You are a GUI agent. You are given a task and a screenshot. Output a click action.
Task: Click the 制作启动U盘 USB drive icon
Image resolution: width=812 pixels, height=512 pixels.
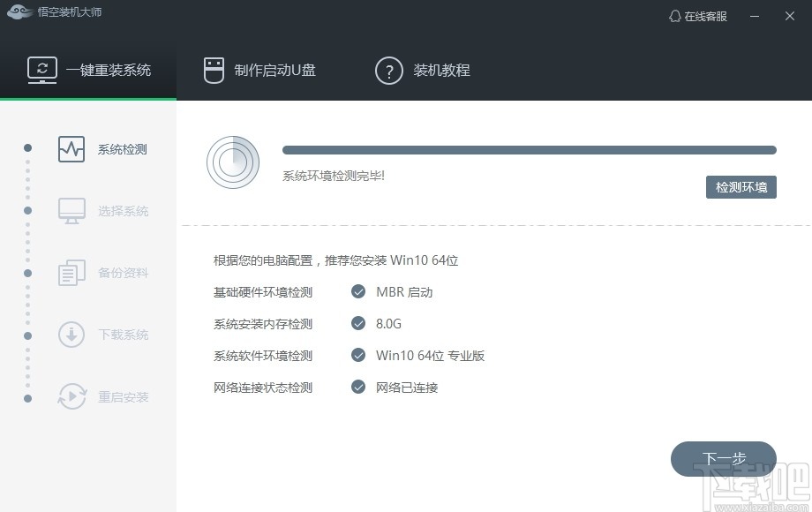point(213,71)
